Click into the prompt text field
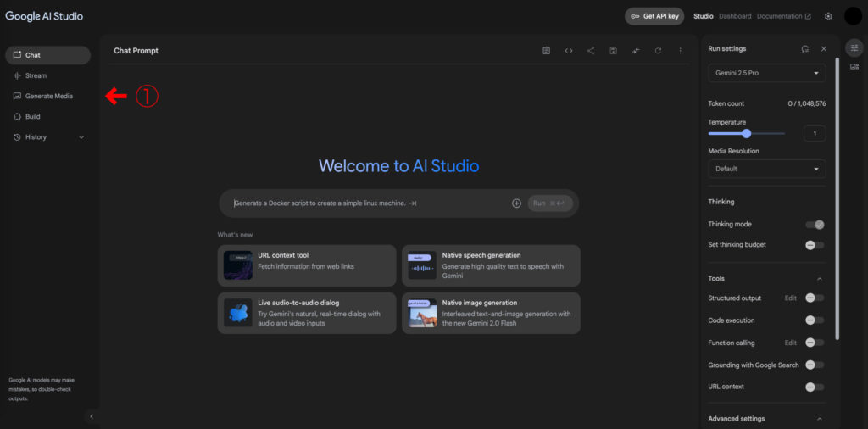Image resolution: width=868 pixels, height=429 pixels. 368,203
